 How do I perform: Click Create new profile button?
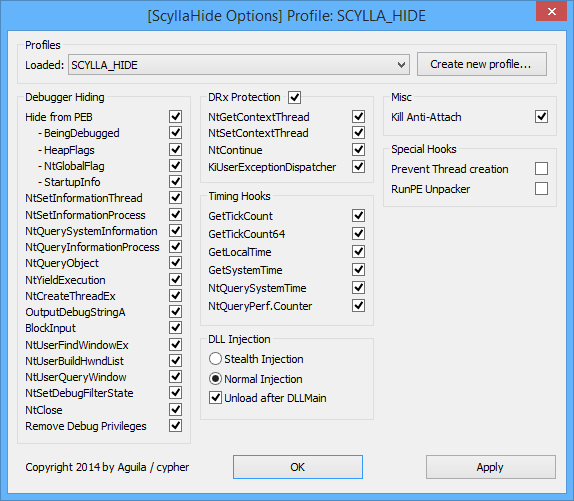[x=482, y=64]
